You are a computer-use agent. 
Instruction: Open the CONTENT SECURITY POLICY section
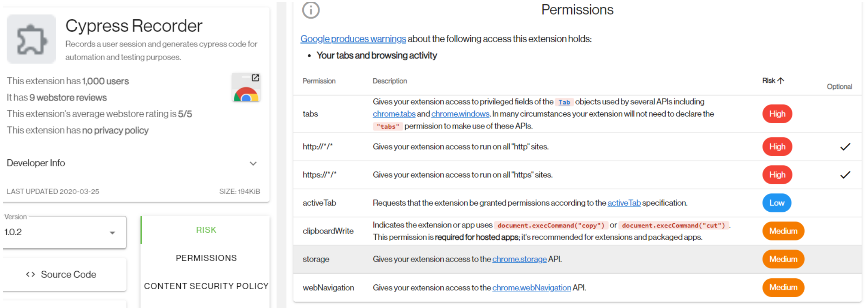click(x=206, y=286)
